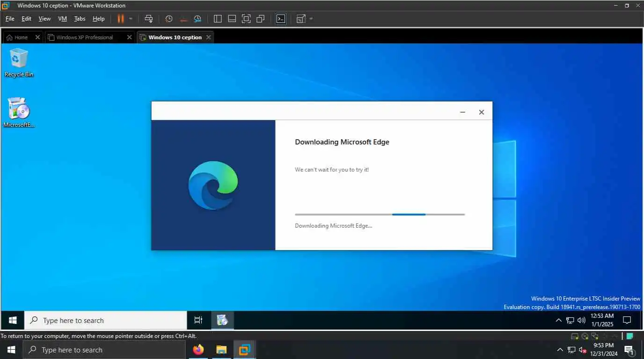Click the "Downloading Microsoft Edge" heading
644x359 pixels.
342,142
